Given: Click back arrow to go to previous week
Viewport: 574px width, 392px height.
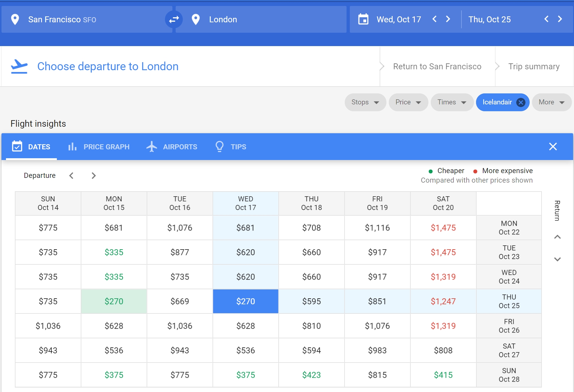Looking at the screenshot, I should coord(71,175).
